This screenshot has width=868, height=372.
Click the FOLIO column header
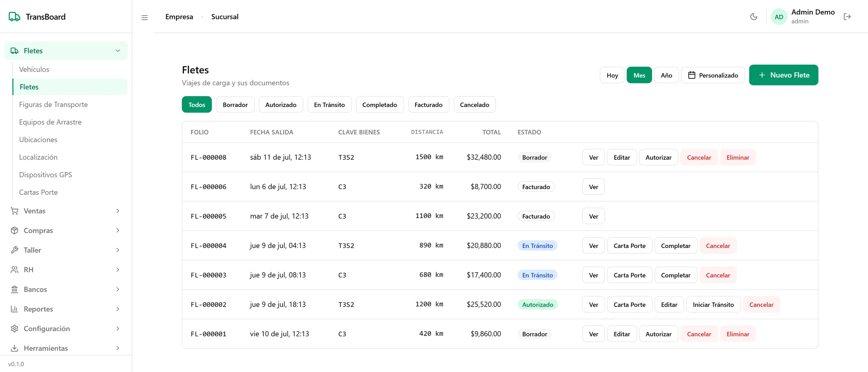[200, 132]
